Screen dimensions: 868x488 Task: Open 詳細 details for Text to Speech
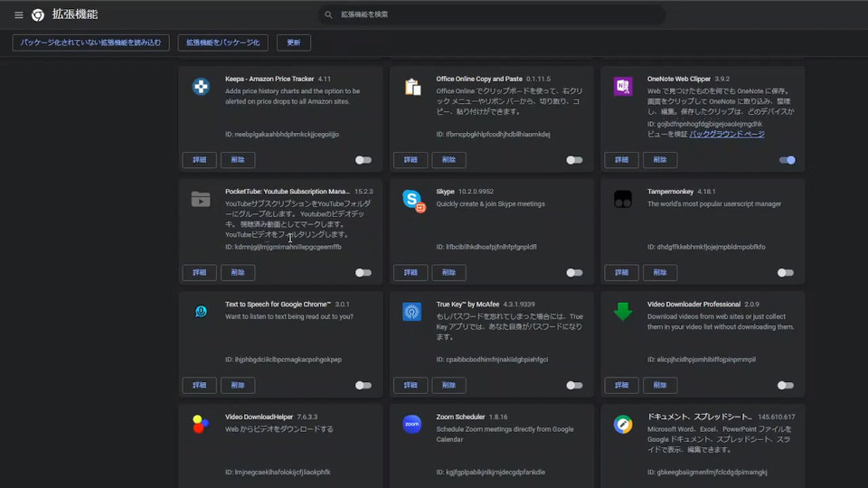pyautogui.click(x=199, y=385)
